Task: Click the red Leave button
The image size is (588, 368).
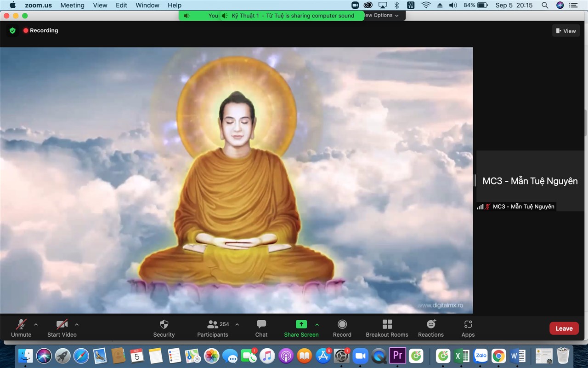Action: point(564,328)
